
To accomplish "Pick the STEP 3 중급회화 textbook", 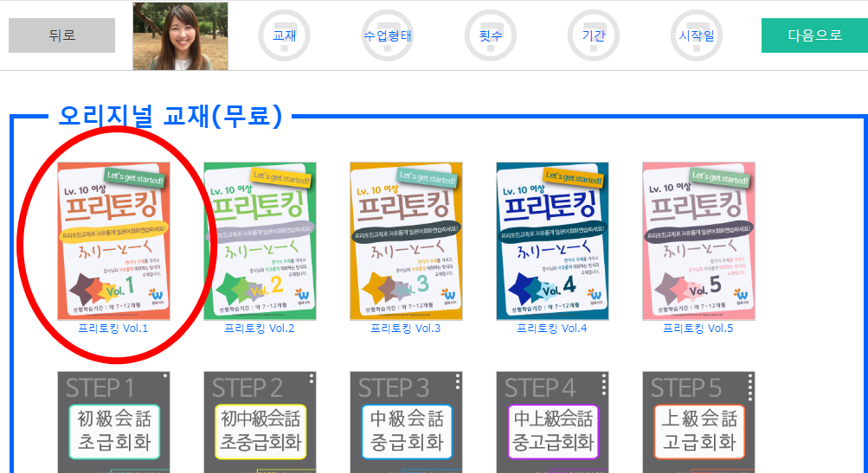I will click(406, 422).
